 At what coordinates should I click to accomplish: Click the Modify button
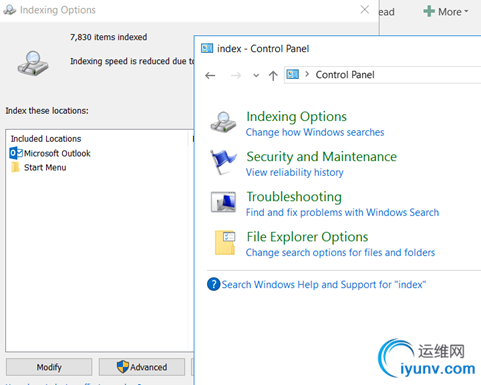click(x=49, y=367)
